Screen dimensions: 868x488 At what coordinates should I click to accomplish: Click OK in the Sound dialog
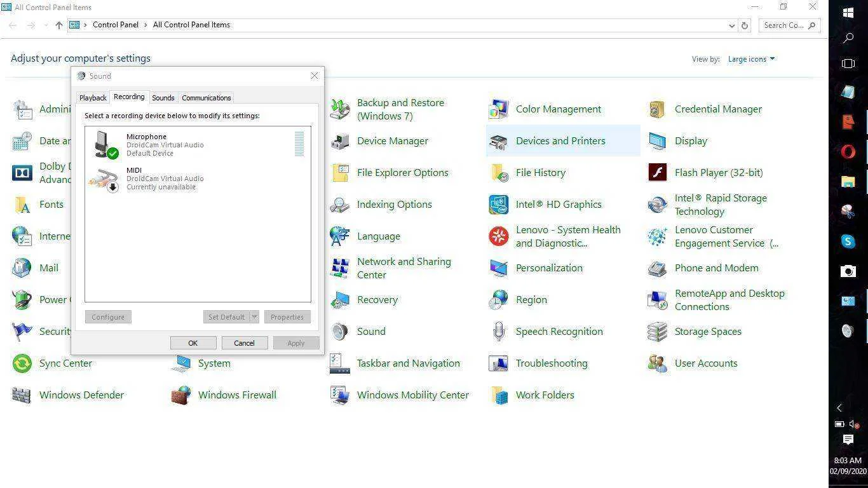point(193,343)
